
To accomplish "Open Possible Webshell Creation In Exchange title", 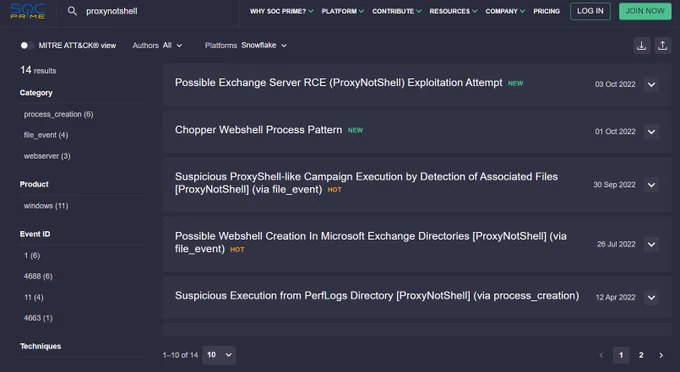I will 370,242.
